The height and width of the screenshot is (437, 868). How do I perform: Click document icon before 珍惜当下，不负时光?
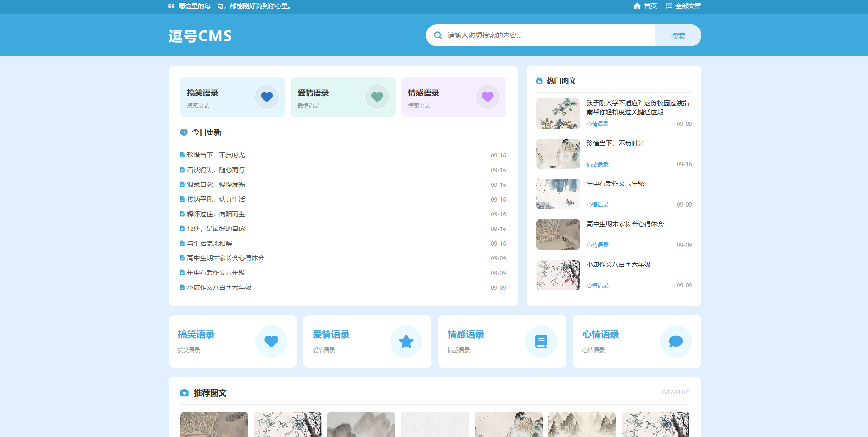click(182, 155)
